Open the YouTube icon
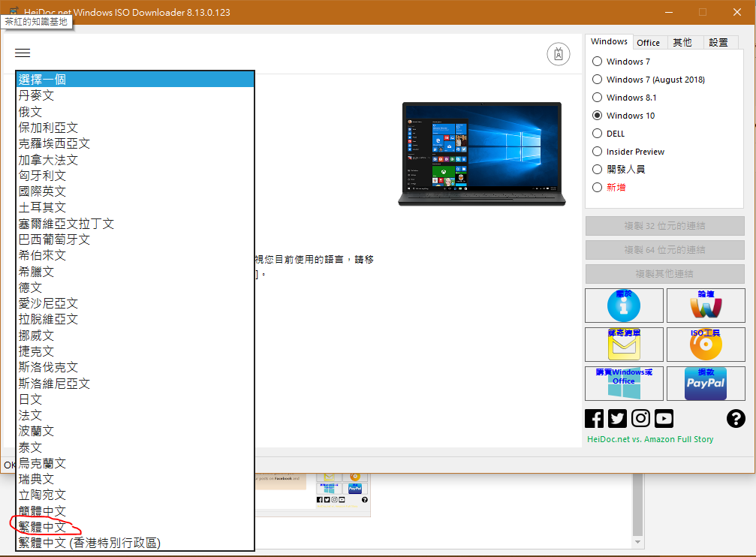This screenshot has width=756, height=557. tap(664, 419)
